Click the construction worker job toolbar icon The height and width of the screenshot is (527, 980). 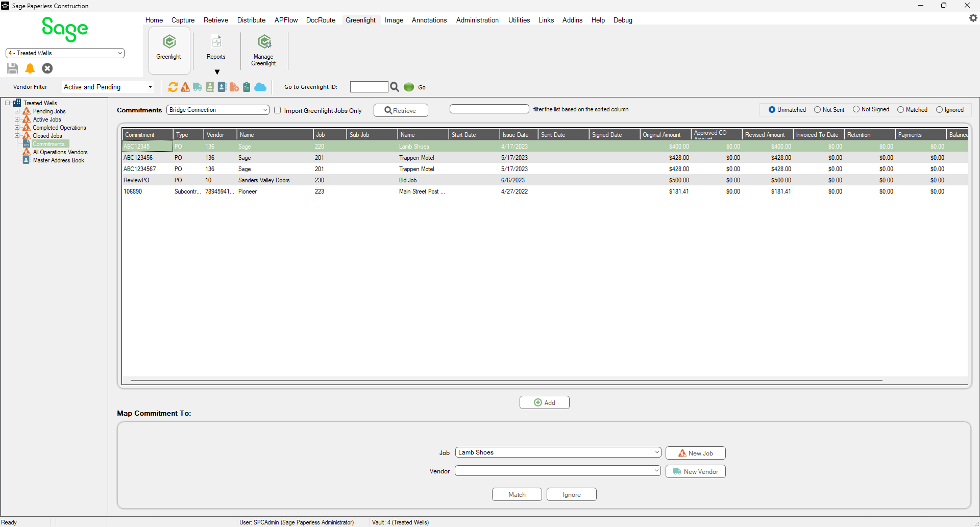pyautogui.click(x=185, y=87)
